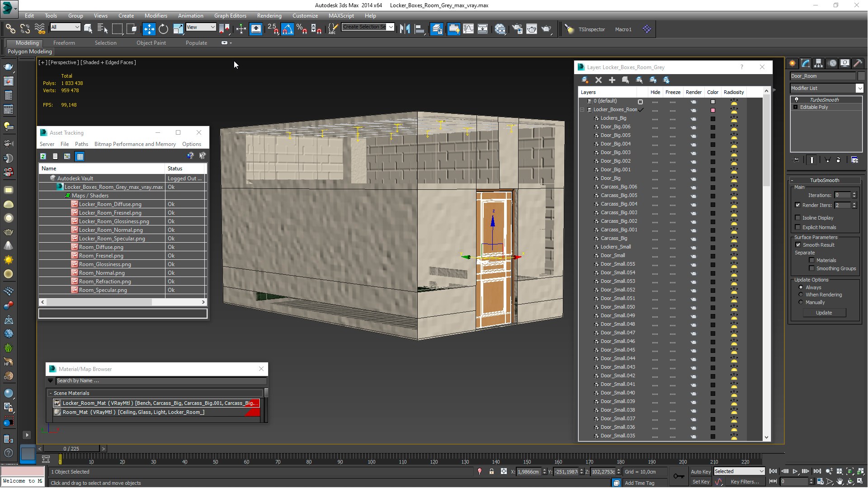Open the key mode Selected dropdown

point(739,471)
